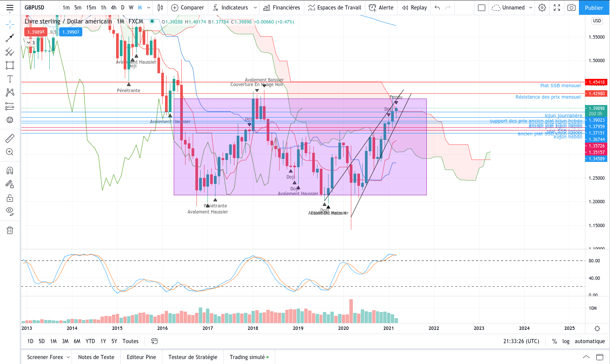Redo the last chart action

(x=448, y=8)
